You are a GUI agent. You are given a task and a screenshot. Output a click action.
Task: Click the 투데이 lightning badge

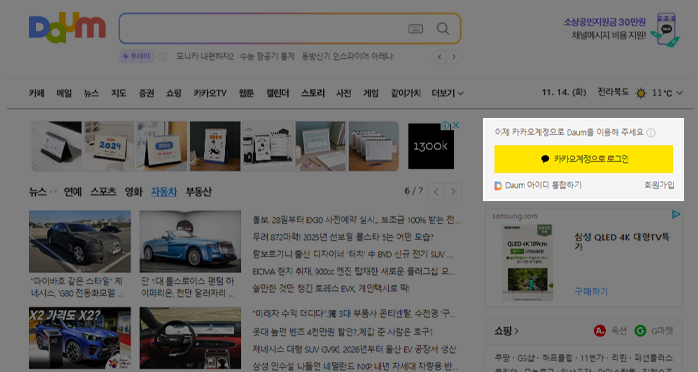click(x=136, y=57)
